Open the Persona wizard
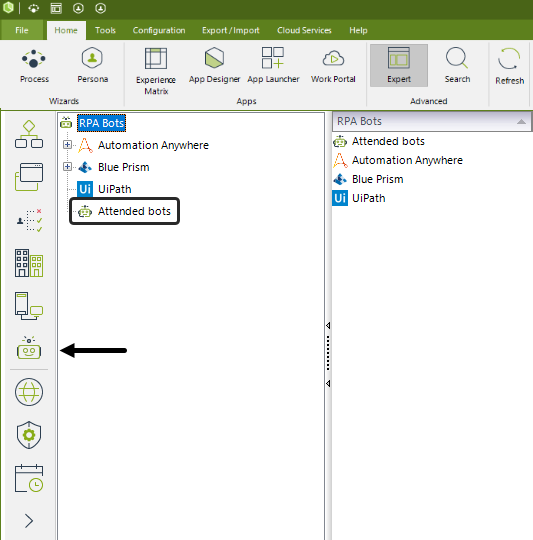The width and height of the screenshot is (533, 540). [x=92, y=66]
